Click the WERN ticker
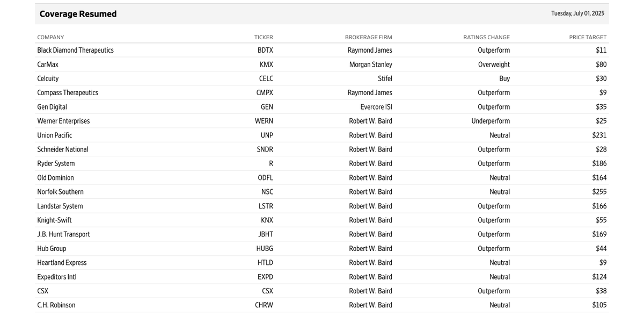 pos(264,121)
